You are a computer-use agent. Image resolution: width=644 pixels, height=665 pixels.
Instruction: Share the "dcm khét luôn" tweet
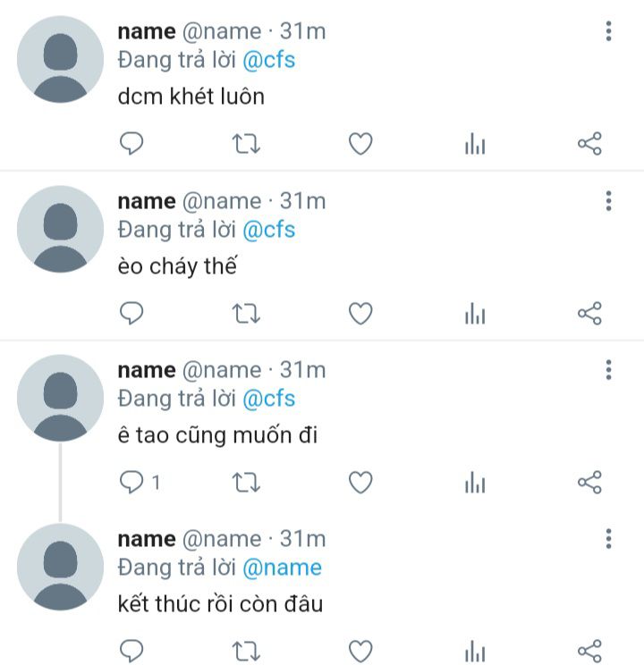pyautogui.click(x=589, y=143)
